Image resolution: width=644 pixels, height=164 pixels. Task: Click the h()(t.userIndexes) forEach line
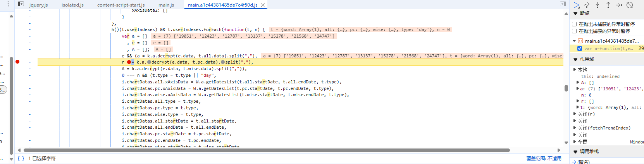188,29
